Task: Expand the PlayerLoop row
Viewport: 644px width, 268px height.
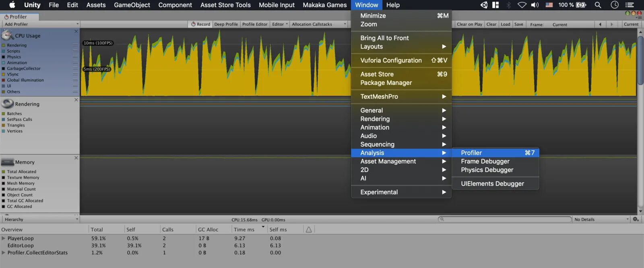Action: pyautogui.click(x=4, y=238)
